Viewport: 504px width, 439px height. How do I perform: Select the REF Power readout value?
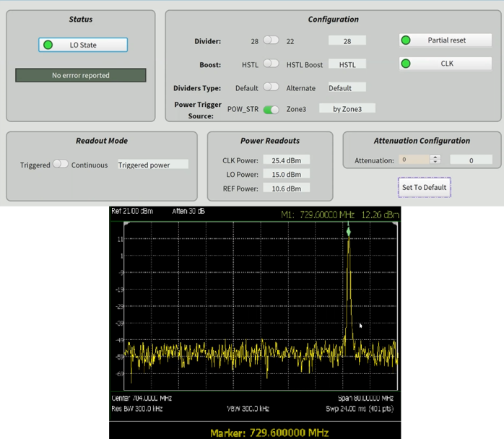[x=286, y=188]
